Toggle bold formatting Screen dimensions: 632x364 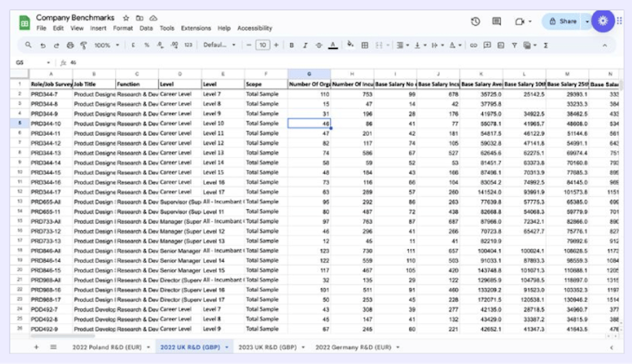(291, 45)
